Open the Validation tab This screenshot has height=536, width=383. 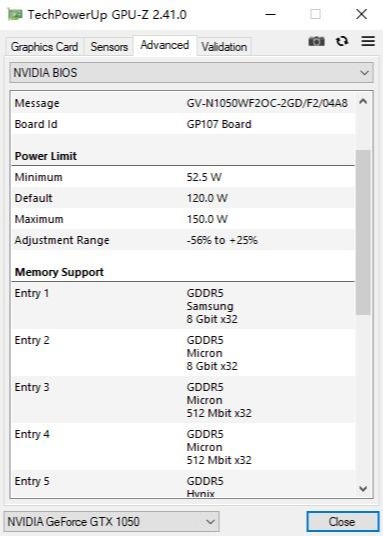pos(224,46)
